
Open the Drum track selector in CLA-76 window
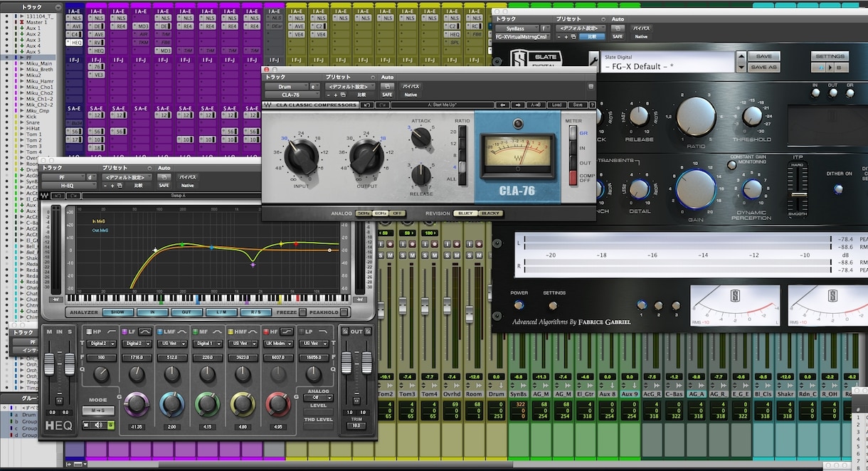285,86
